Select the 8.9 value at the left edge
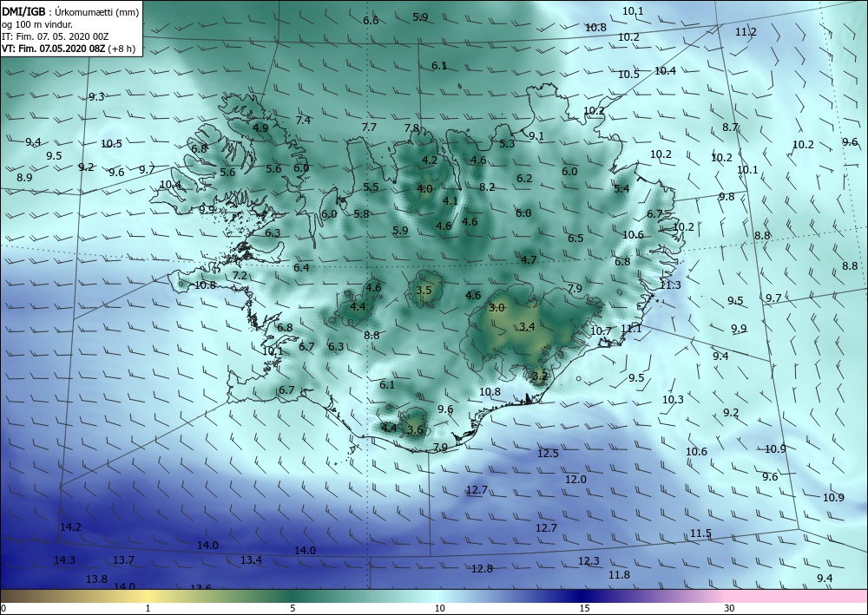 pos(24,178)
